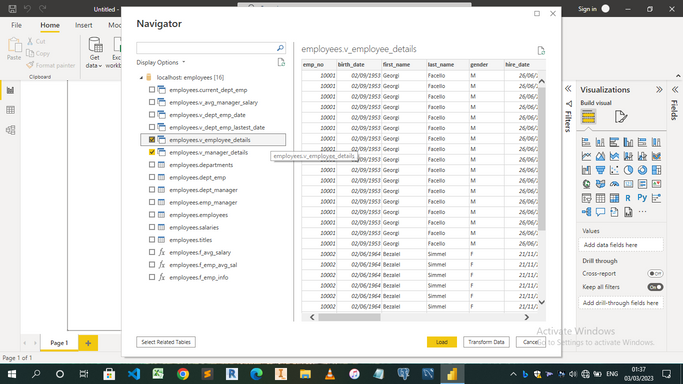Select the Page 1 tab
The height and width of the screenshot is (384, 683).
click(59, 343)
